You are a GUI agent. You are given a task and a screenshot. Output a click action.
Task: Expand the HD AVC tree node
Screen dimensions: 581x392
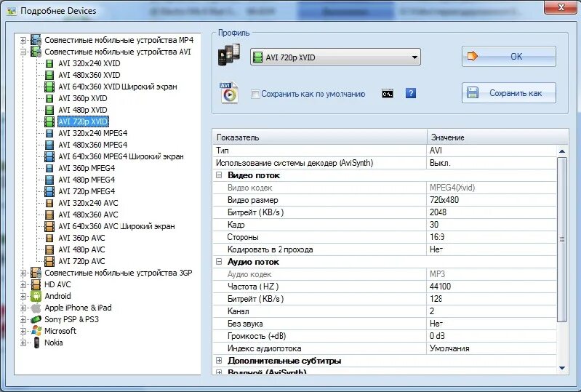[23, 284]
